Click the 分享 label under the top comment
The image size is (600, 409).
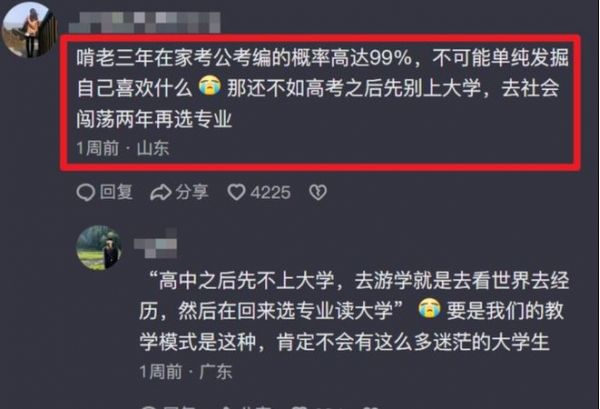pos(192,192)
